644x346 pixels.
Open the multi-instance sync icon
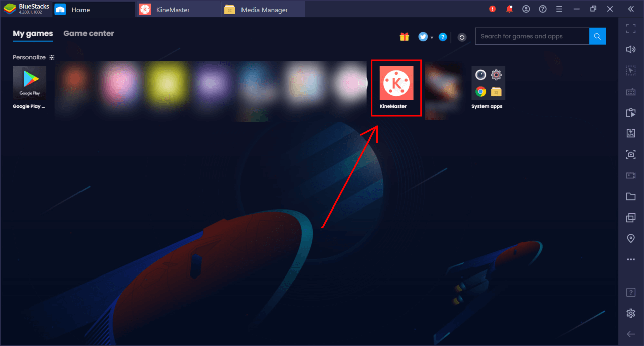(x=631, y=112)
